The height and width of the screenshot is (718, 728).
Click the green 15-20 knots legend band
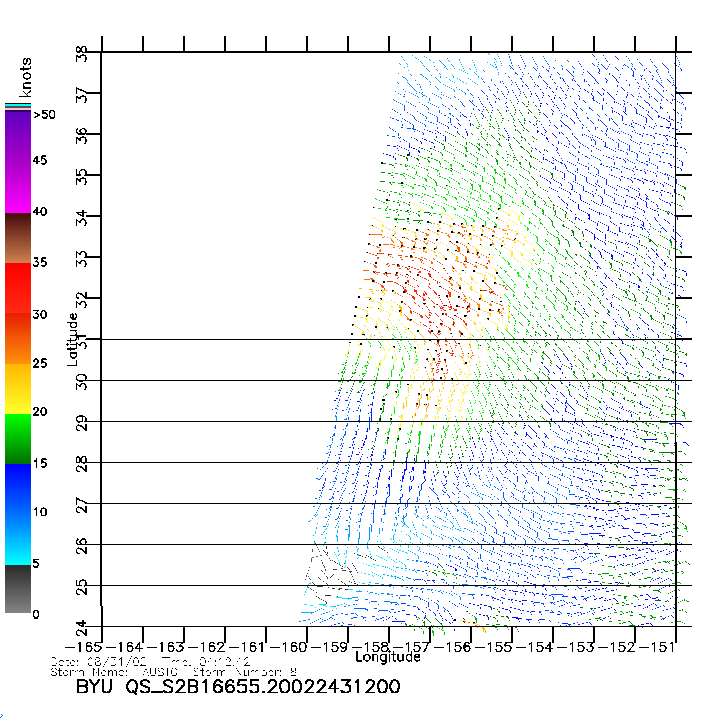tap(17, 438)
